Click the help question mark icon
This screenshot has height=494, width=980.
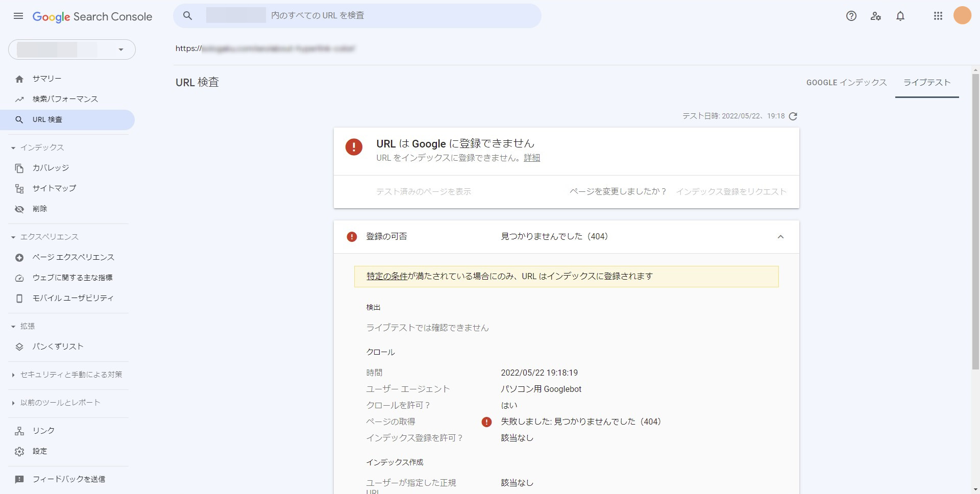[x=851, y=16]
